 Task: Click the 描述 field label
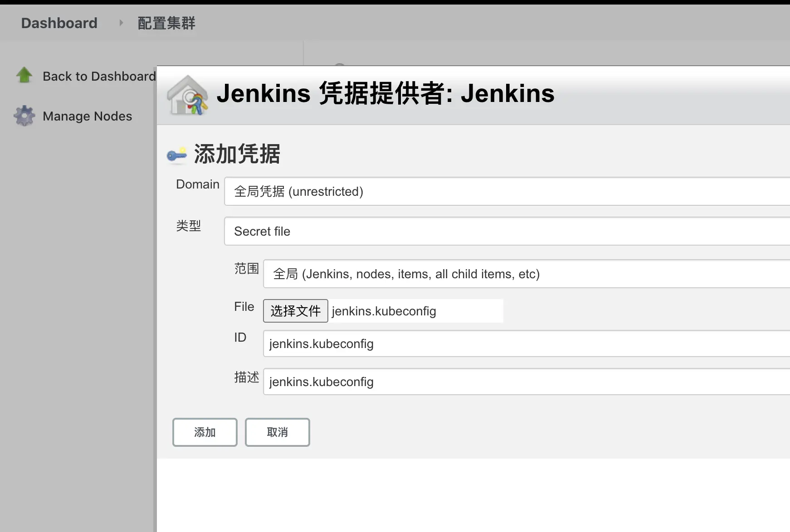(247, 377)
